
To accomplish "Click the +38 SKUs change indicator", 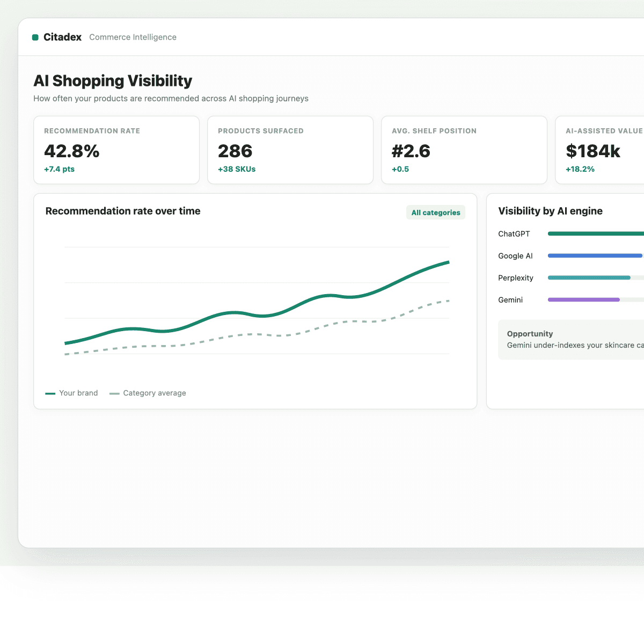I will coord(237,169).
